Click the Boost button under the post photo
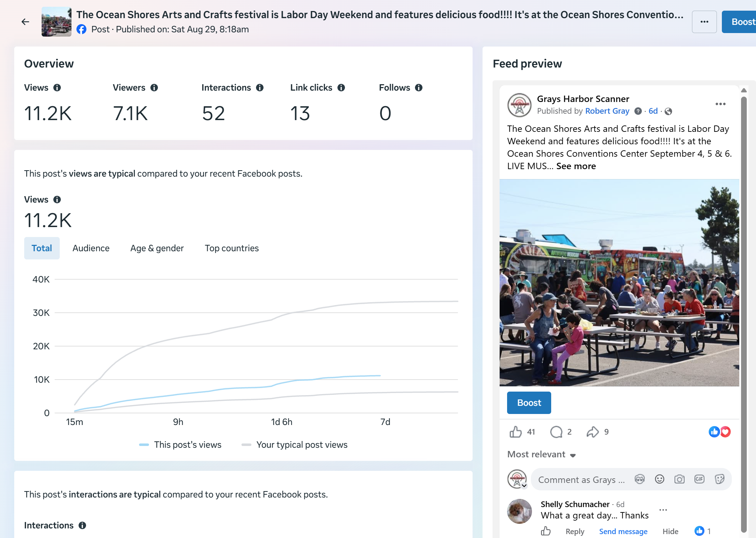 point(529,403)
